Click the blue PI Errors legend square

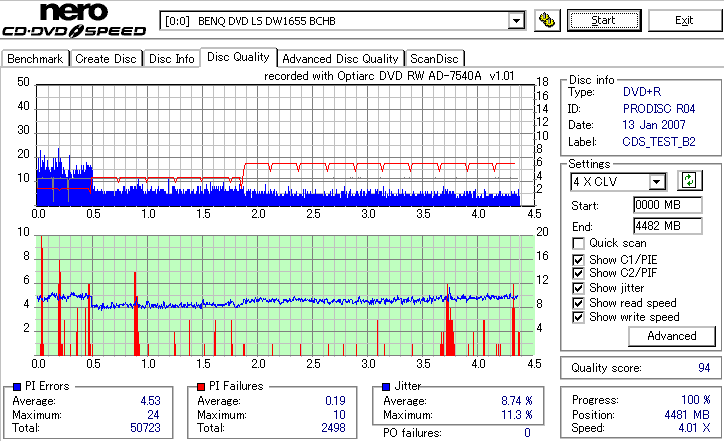click(x=17, y=387)
